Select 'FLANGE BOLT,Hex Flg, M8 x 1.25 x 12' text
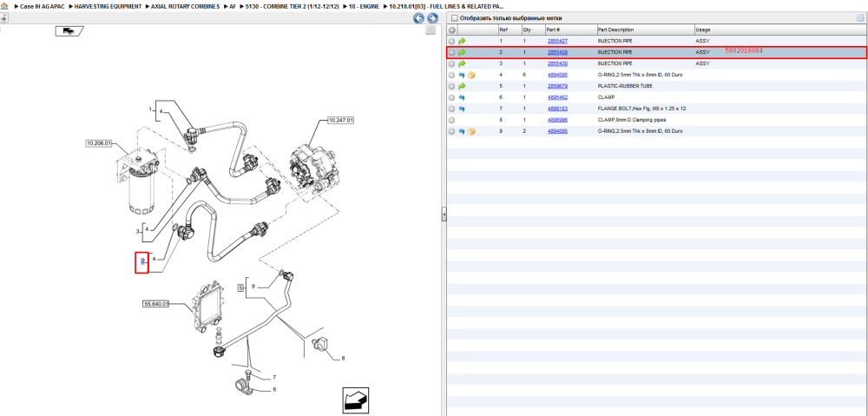Screen dimensions: 868x416 [641, 109]
